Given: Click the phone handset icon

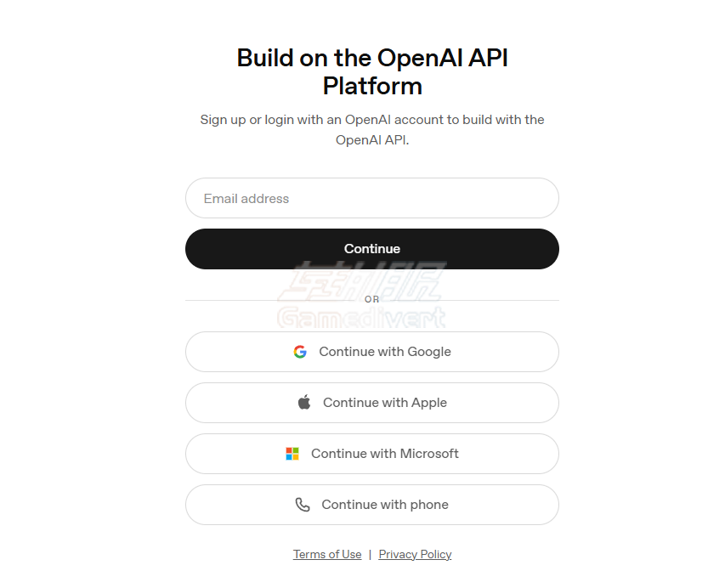Looking at the screenshot, I should click(x=302, y=504).
